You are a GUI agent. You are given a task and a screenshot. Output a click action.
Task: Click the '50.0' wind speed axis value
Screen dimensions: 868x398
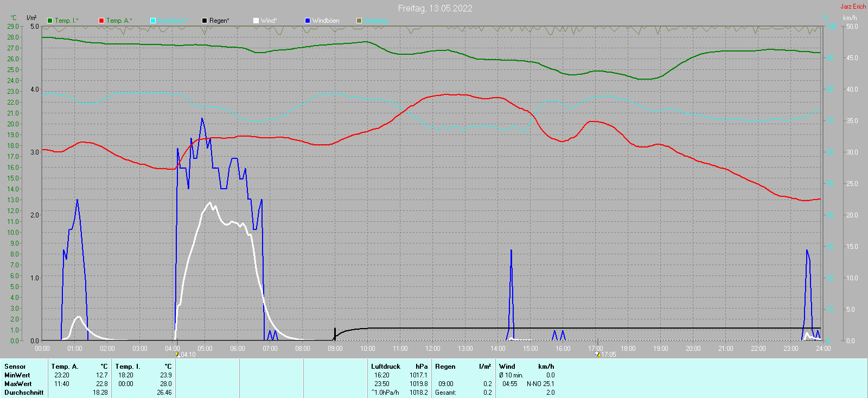[x=852, y=26]
